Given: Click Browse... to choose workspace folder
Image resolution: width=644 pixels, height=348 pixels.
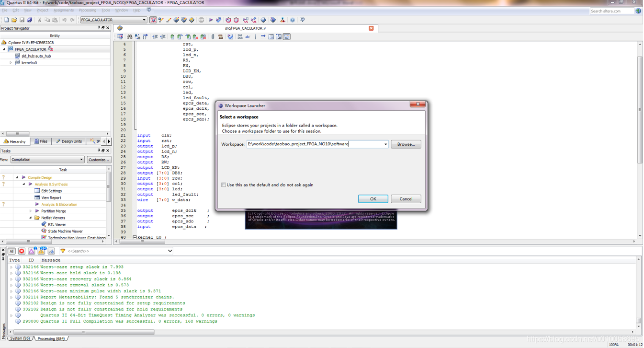Looking at the screenshot, I should tap(406, 144).
